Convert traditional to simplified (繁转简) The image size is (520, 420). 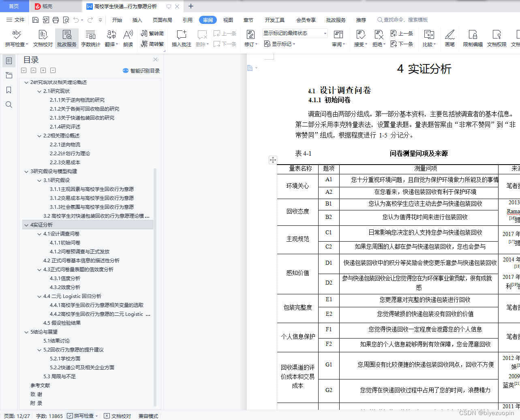(x=152, y=34)
